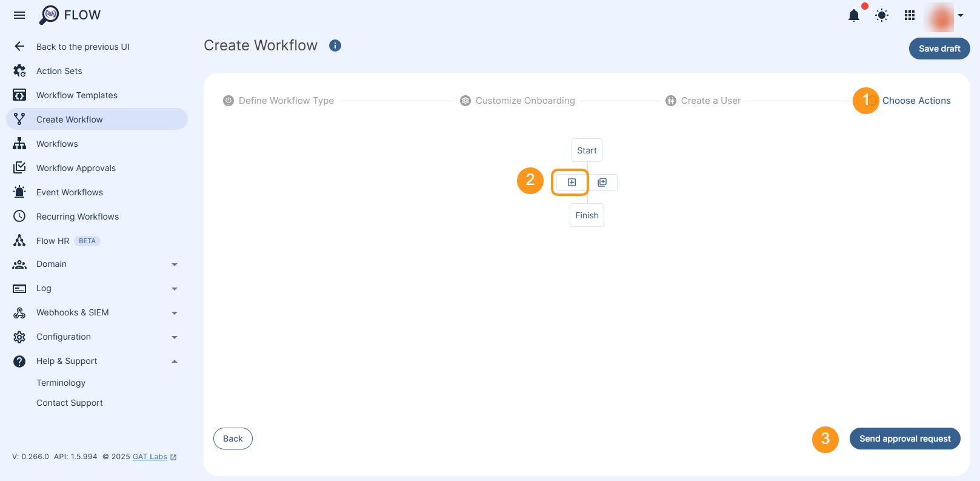Open the apps grid launcher
Viewport: 980px width, 481px height.
[x=910, y=16]
